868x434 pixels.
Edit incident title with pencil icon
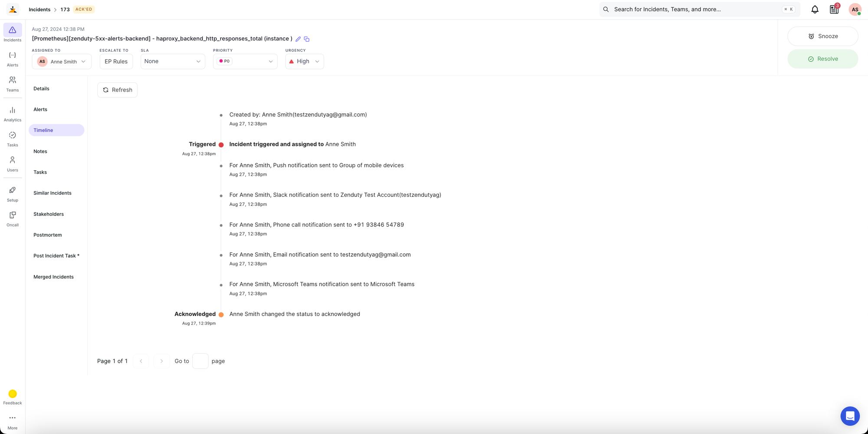coord(298,39)
